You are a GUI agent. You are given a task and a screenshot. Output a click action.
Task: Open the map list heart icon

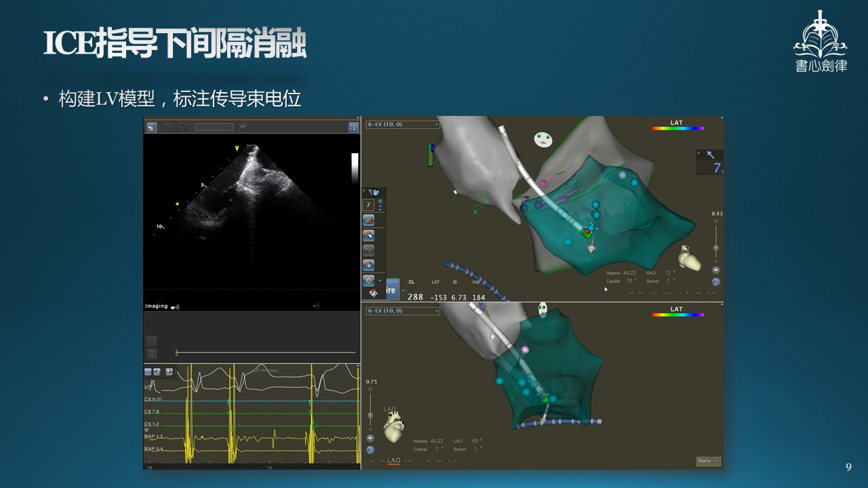374,192
